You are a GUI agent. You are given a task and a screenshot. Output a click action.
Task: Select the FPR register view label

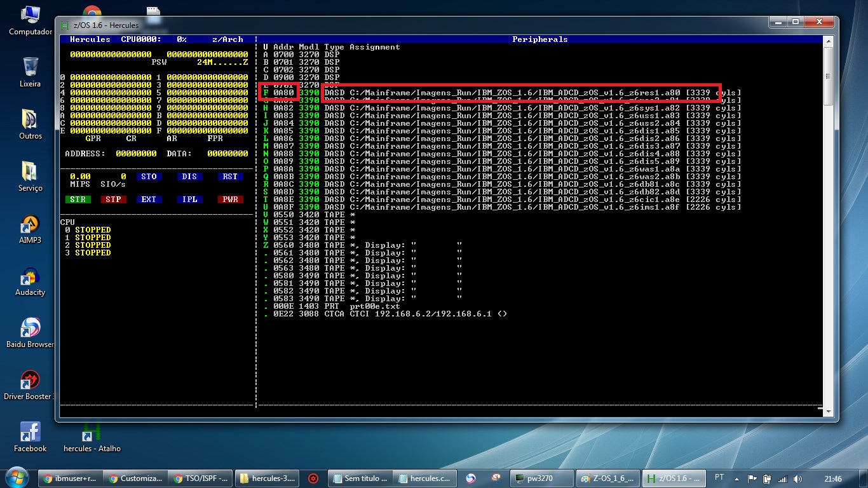tap(215, 139)
